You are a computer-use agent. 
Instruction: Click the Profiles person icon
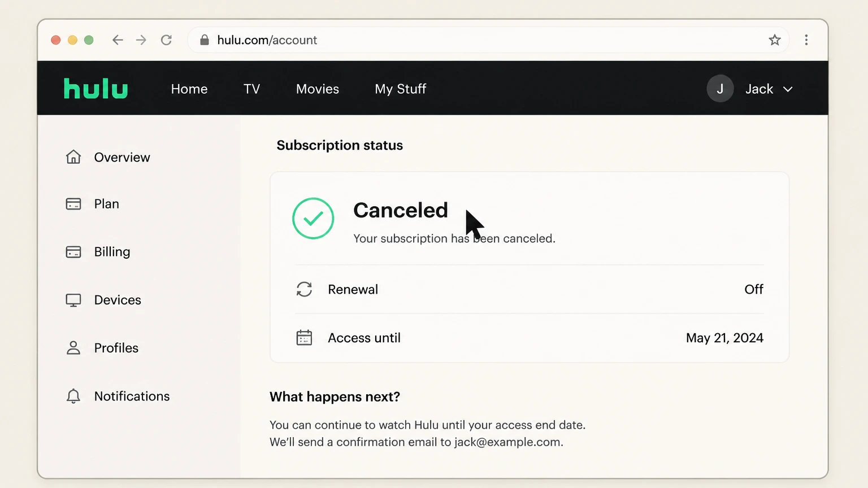tap(73, 348)
